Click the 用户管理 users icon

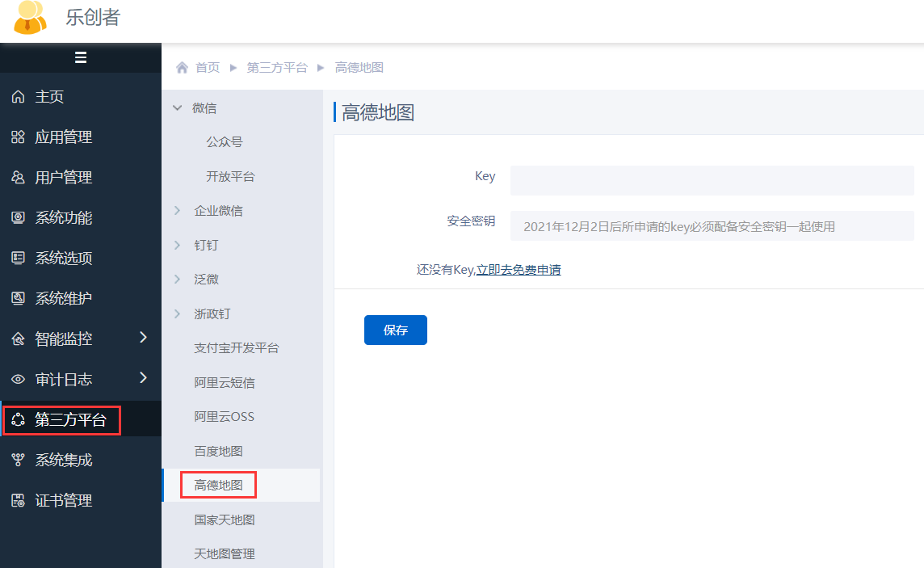[x=18, y=178]
